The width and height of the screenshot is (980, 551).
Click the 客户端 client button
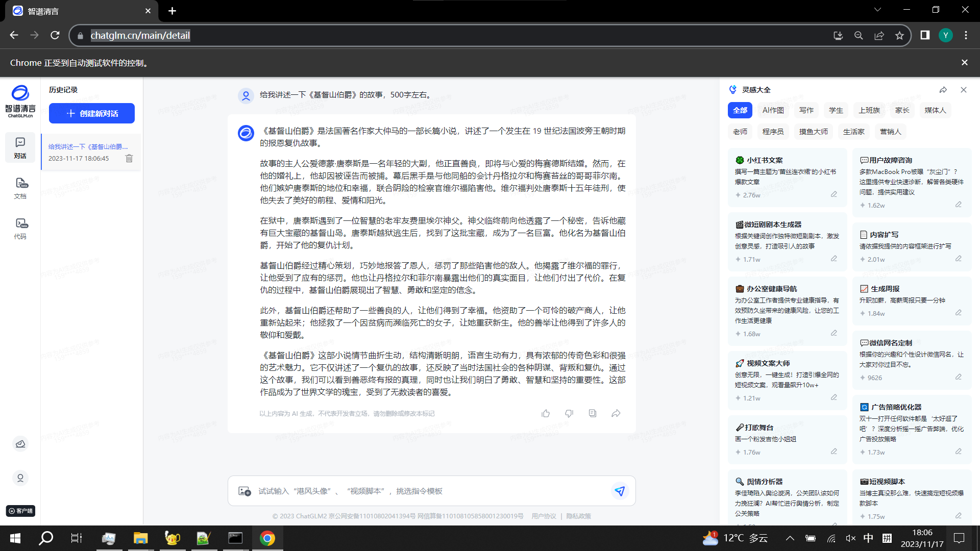click(20, 511)
